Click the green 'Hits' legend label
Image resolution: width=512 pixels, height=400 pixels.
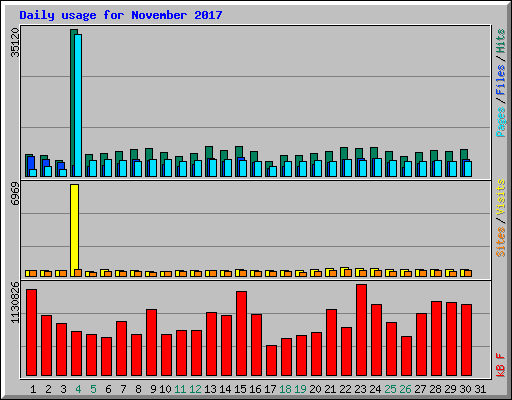500,41
